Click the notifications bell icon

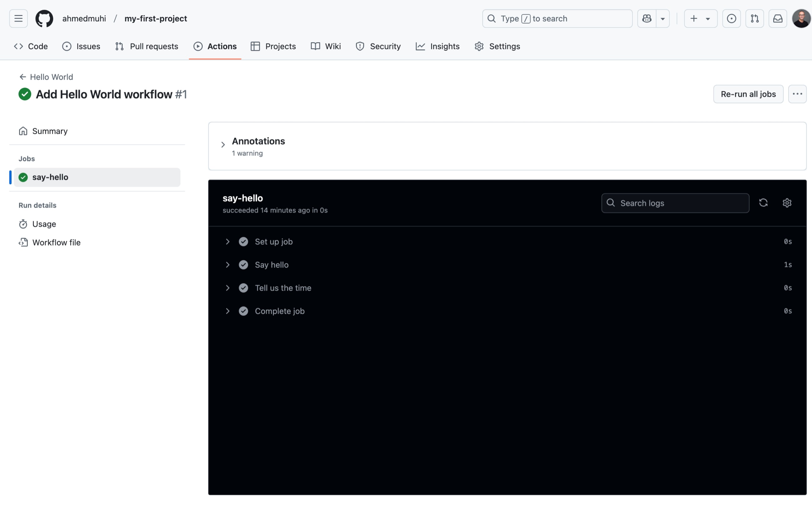pyautogui.click(x=778, y=18)
